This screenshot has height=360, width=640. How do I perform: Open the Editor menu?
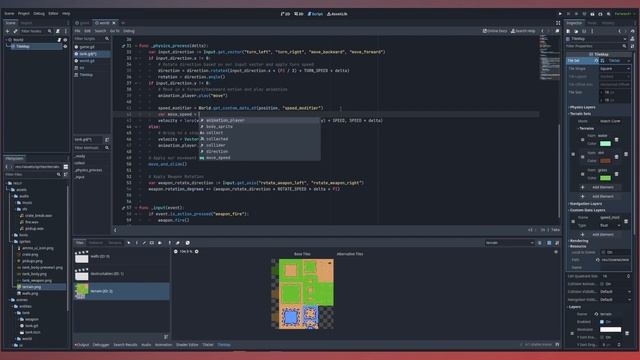tap(53, 13)
